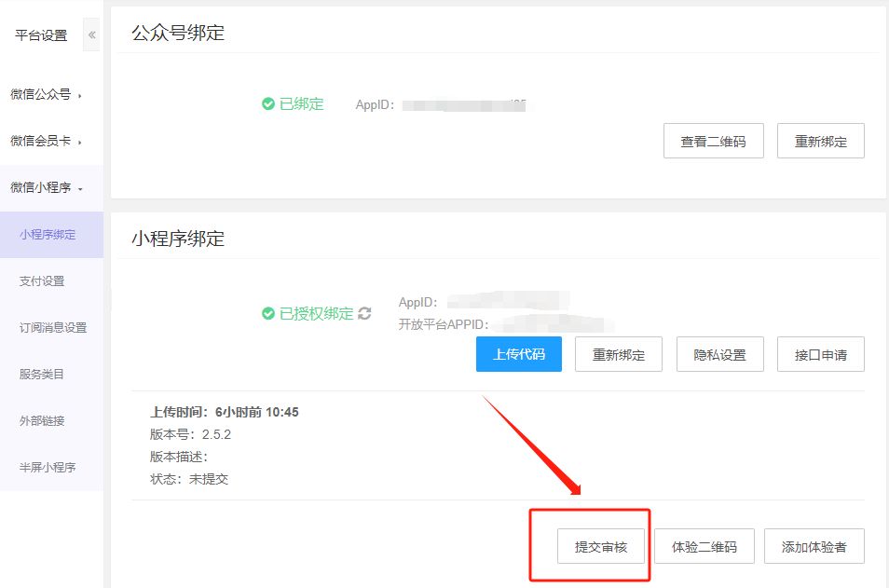The height and width of the screenshot is (588, 889).
Task: Navigate to 半屏小程序
Action: 48,467
